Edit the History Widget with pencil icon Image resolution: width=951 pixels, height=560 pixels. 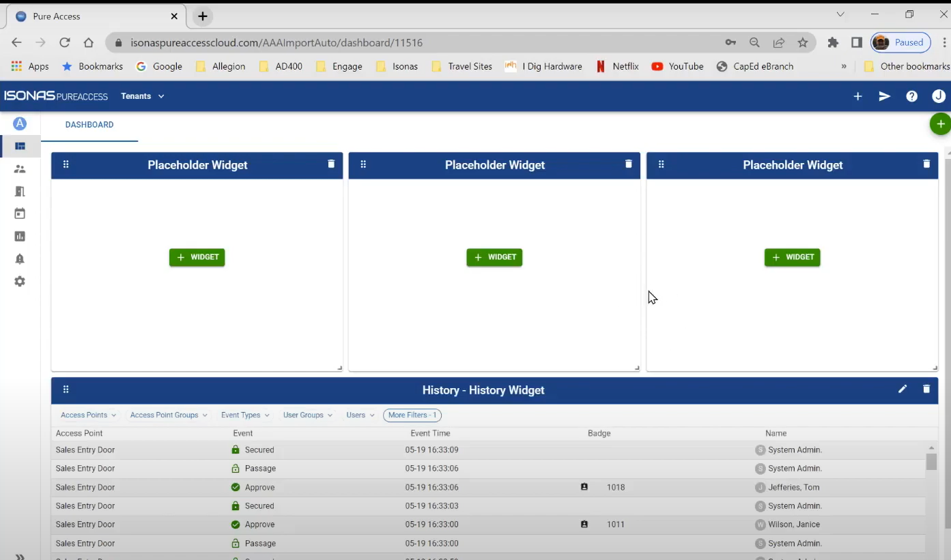pyautogui.click(x=903, y=389)
